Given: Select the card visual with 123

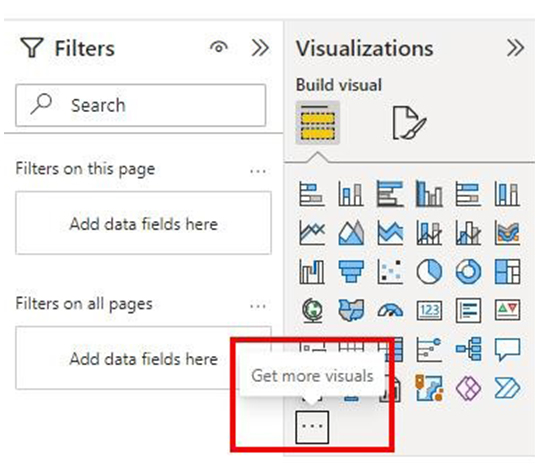Looking at the screenshot, I should coord(429,310).
